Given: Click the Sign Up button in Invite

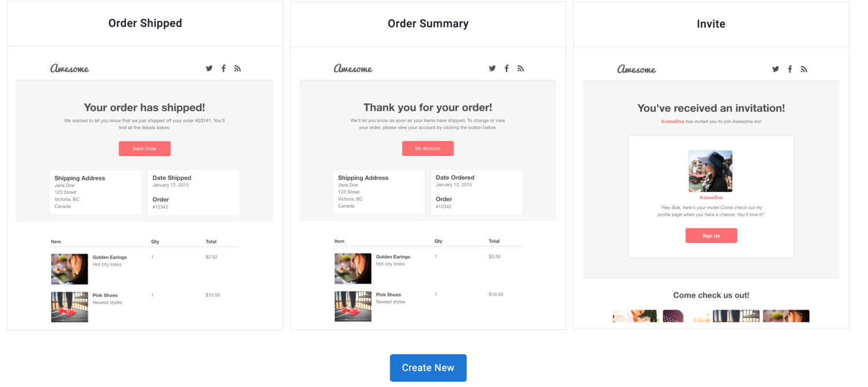Looking at the screenshot, I should click(711, 235).
